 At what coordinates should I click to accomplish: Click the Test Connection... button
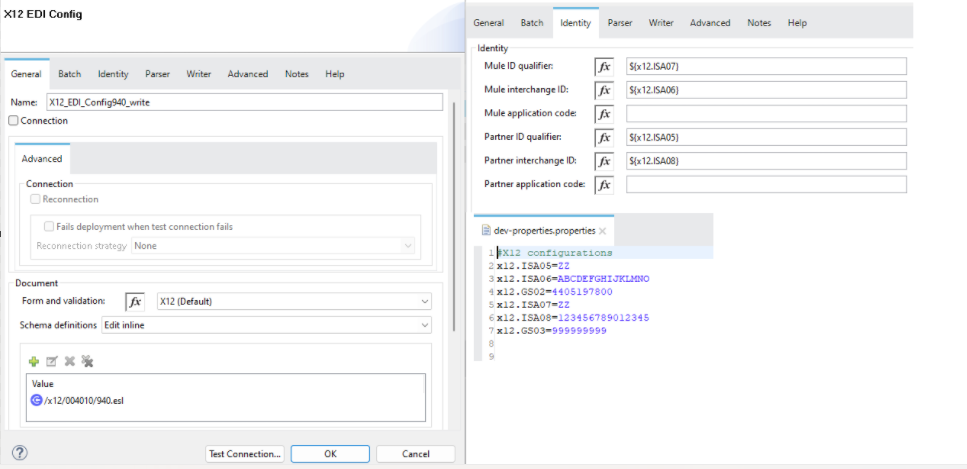[x=245, y=454]
